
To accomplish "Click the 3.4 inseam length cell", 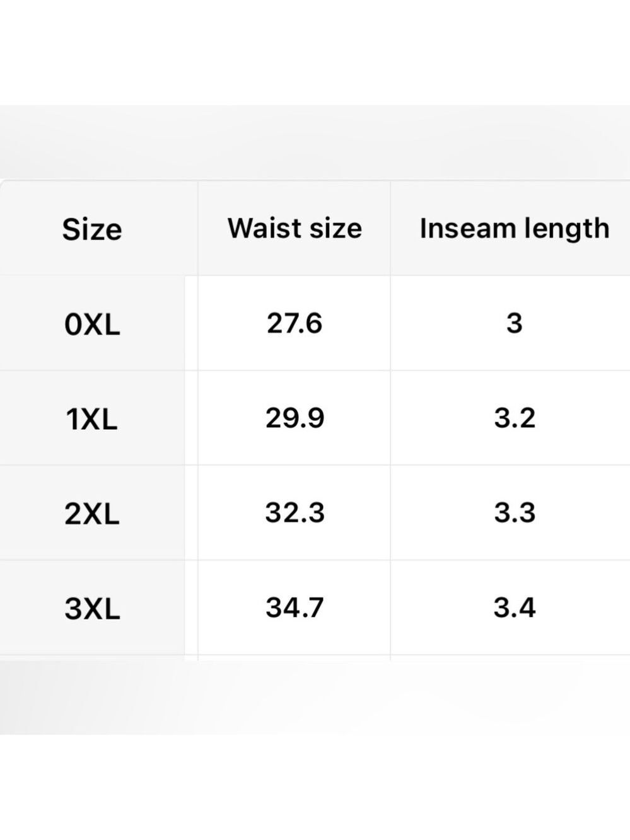I will pos(514,607).
